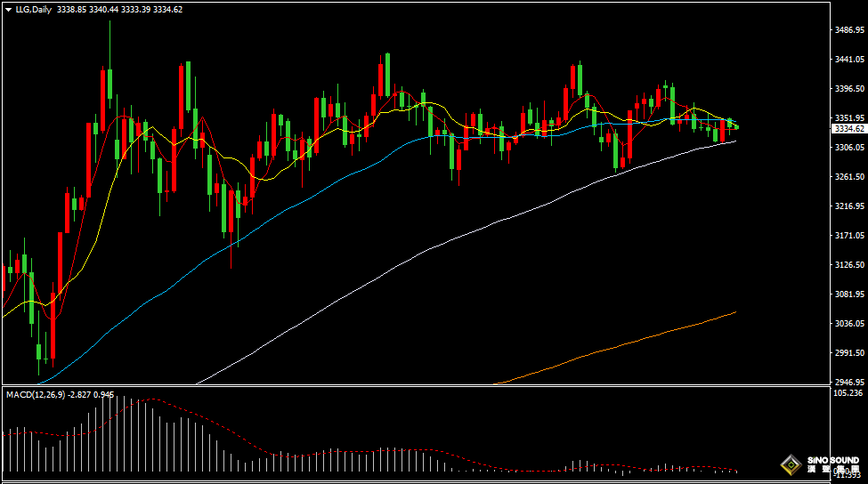Screen dimensions: 868x484
Task: Click the 3486.95 price axis label
Action: tap(849, 30)
